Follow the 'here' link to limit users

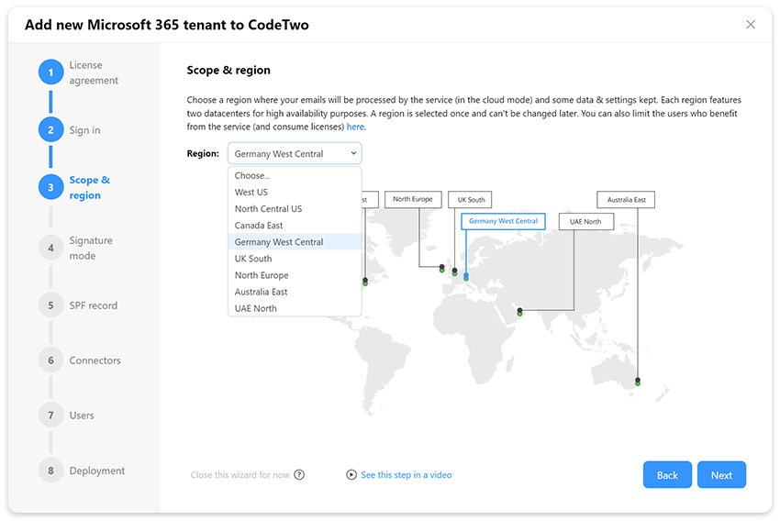[x=355, y=127]
